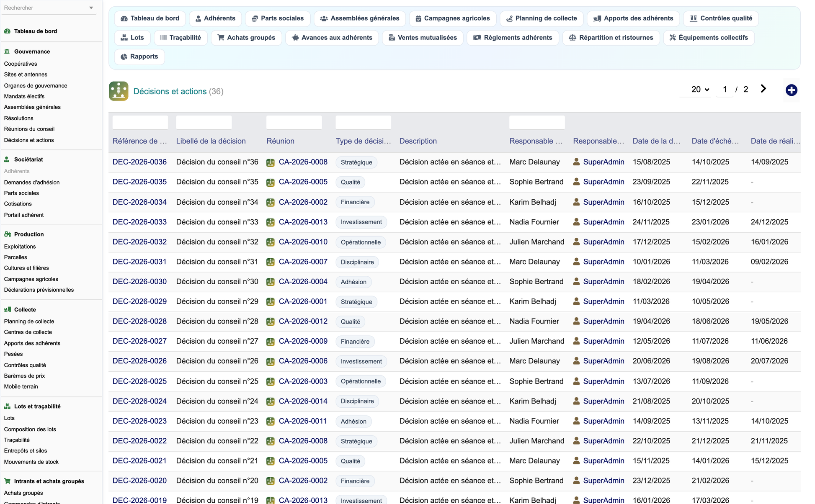Open meeting CA-2026-0010 link
This screenshot has height=504, width=815.
tap(303, 242)
